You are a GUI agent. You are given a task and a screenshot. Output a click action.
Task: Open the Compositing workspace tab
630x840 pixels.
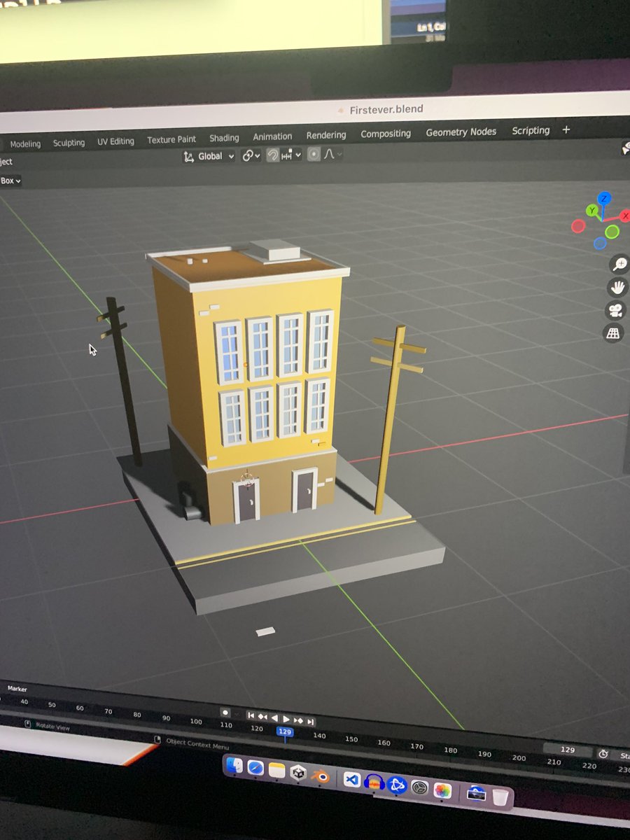pyautogui.click(x=386, y=134)
